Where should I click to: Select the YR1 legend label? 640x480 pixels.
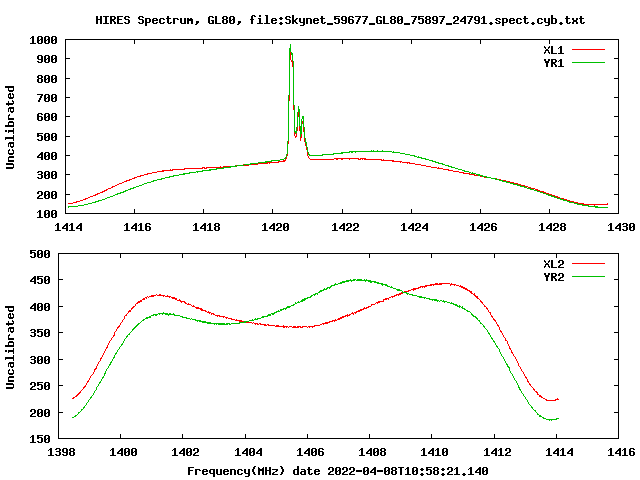(x=554, y=63)
